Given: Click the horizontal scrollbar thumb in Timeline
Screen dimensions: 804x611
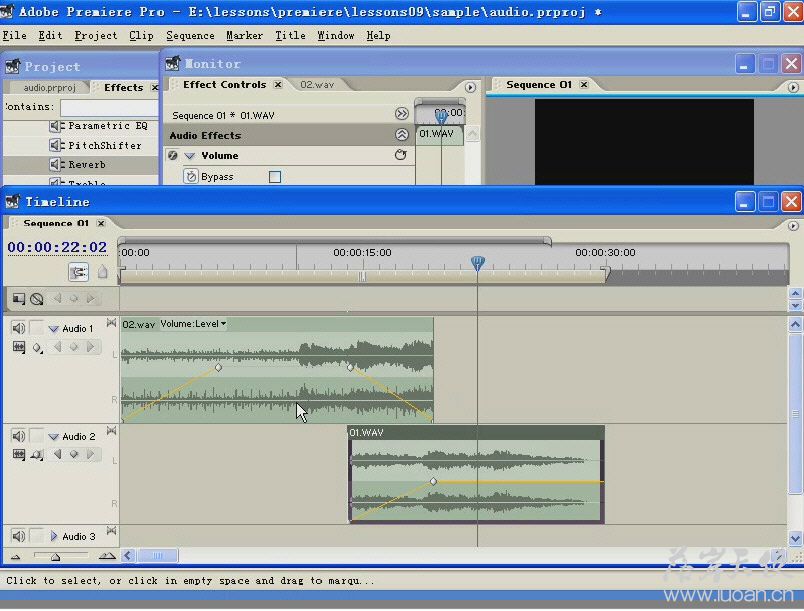Looking at the screenshot, I should (x=157, y=556).
